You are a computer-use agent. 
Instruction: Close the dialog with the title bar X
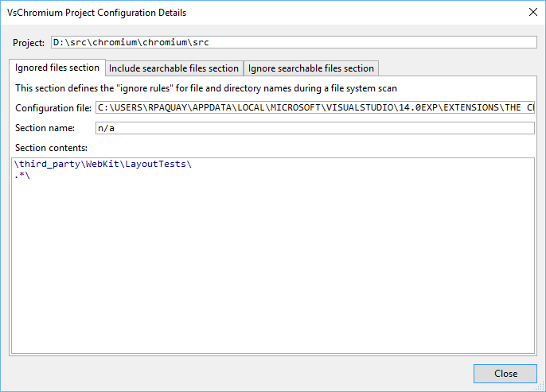coord(532,12)
